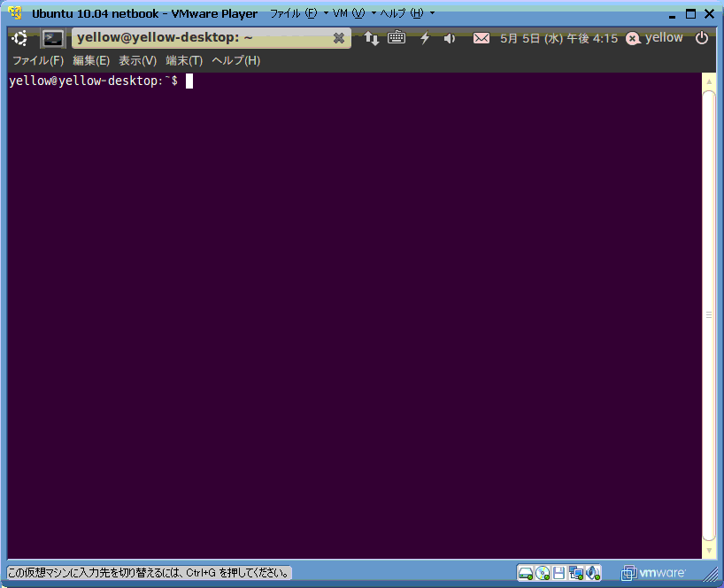Click the terminal launcher icon in panel

point(52,38)
